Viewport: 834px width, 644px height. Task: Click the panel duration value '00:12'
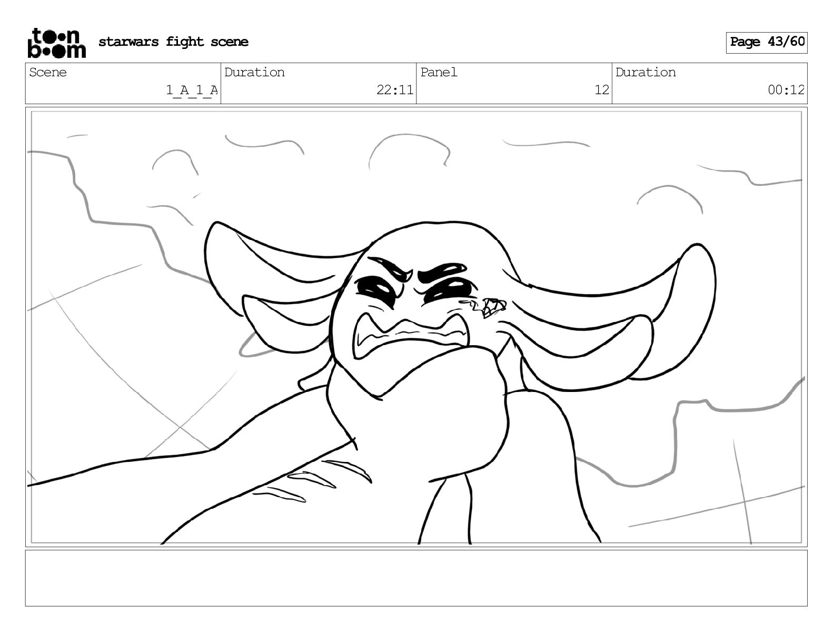(x=786, y=90)
